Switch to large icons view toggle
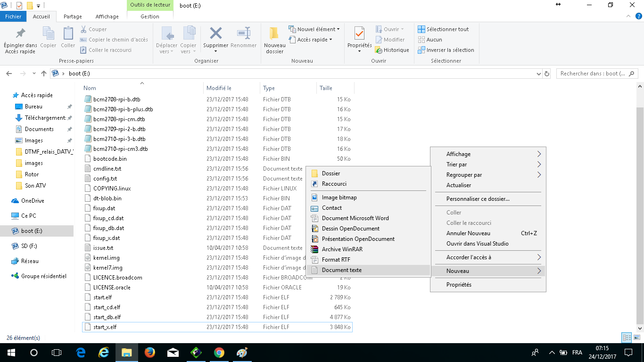644x362 pixels. coord(636,337)
